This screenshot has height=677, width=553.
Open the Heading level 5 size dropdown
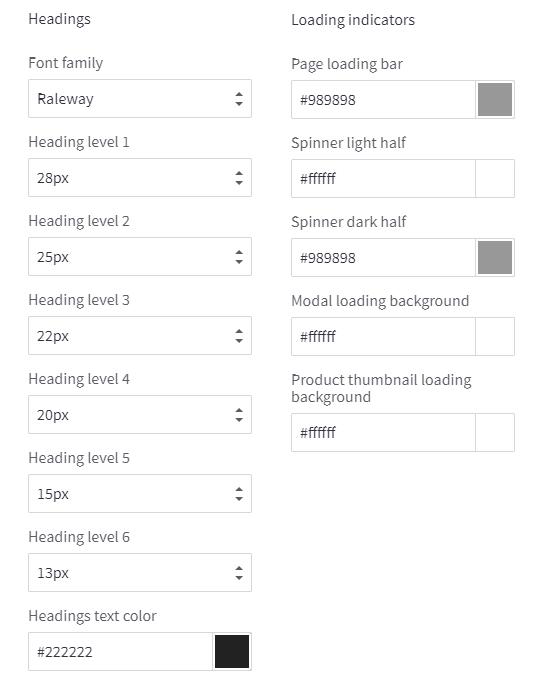coord(140,494)
